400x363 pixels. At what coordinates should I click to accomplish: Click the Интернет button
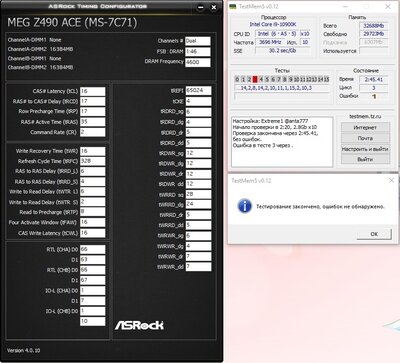pos(365,127)
